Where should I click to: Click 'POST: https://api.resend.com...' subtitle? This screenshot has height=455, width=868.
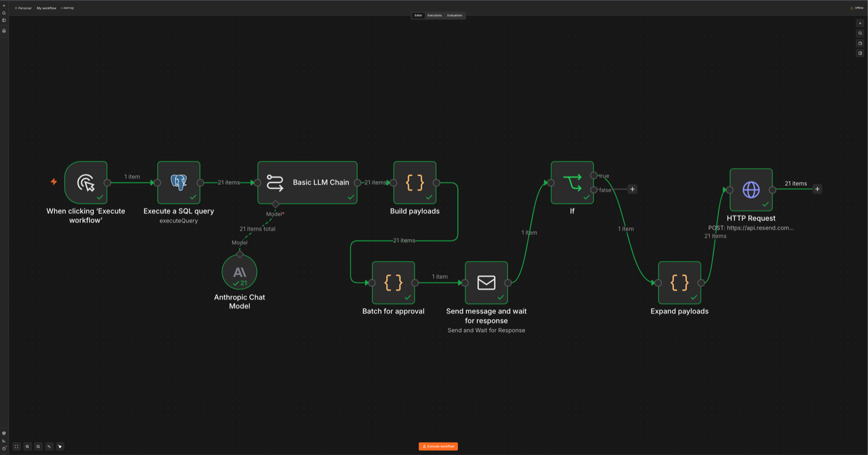[751, 228]
